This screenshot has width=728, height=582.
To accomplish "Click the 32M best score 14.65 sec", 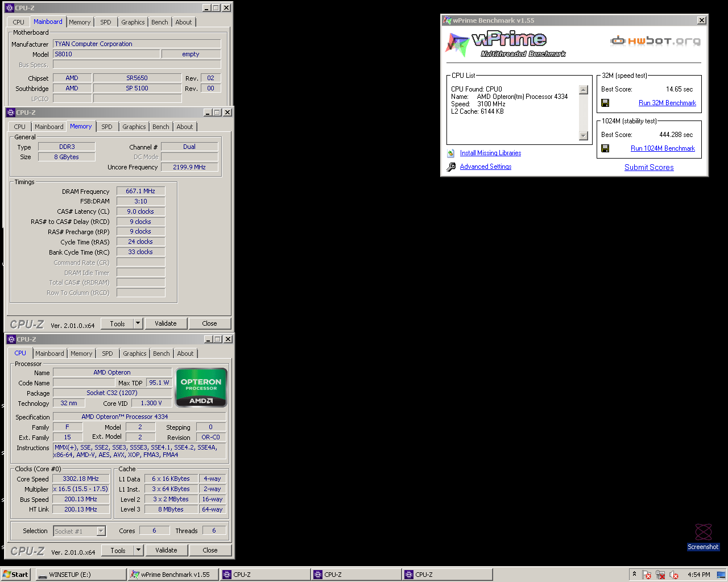I will pos(679,89).
